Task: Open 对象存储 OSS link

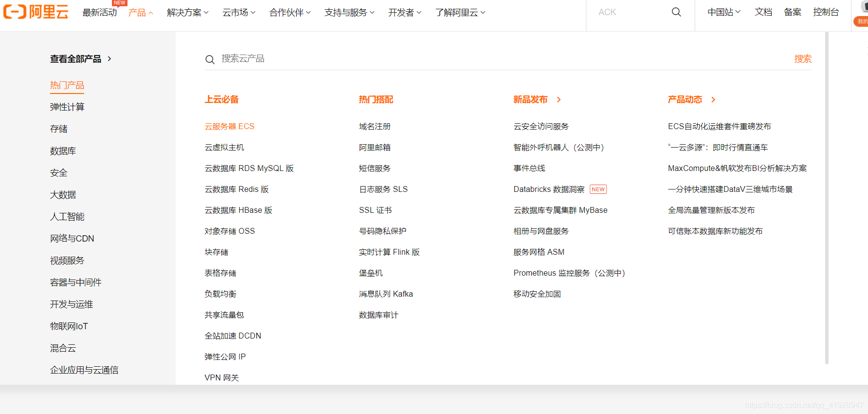Action: 230,231
